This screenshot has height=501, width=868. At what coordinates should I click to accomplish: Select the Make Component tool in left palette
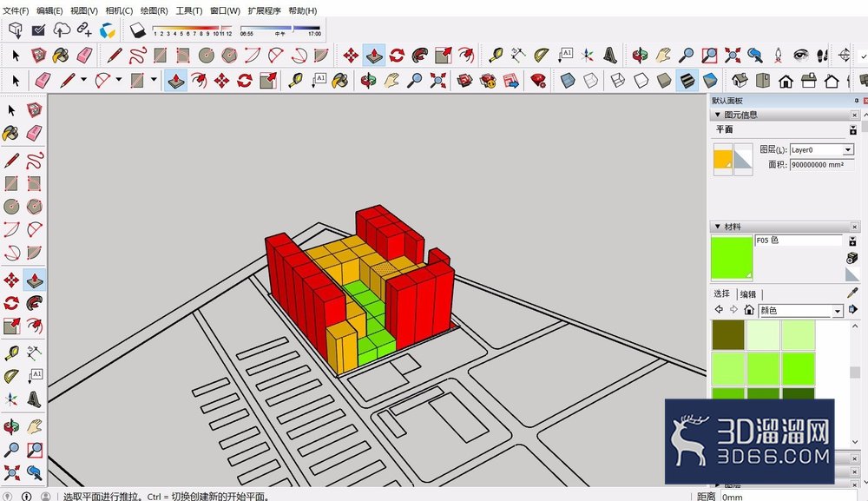[35, 110]
